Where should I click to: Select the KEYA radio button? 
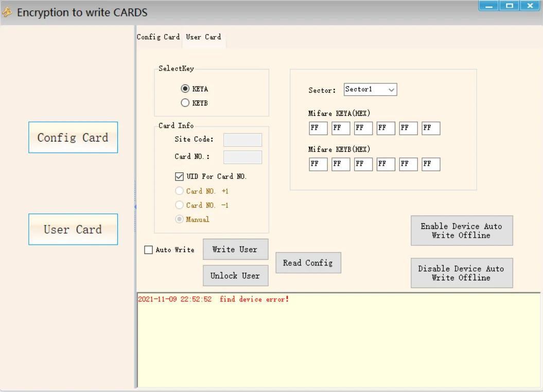point(185,89)
